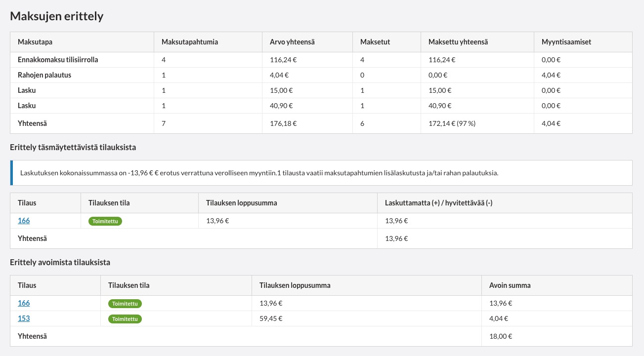The image size is (644, 356).
Task: Select the Lasku row with 40,90 € value
Action: 321,106
